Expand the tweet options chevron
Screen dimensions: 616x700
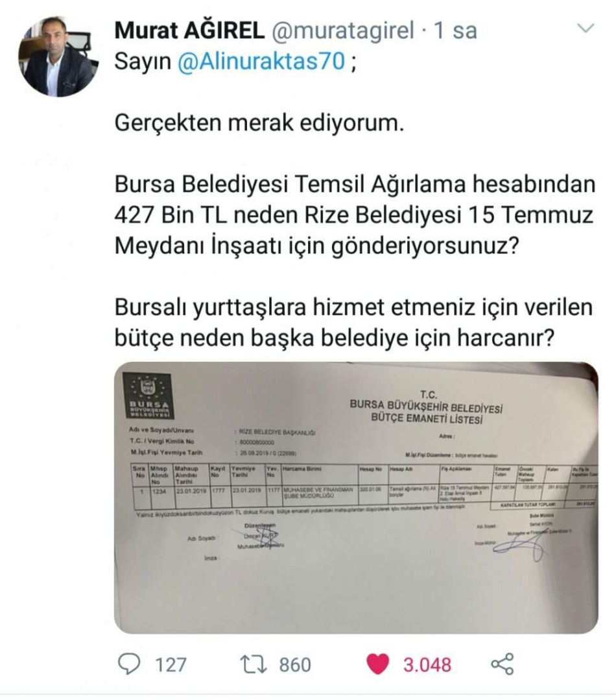tap(586, 29)
